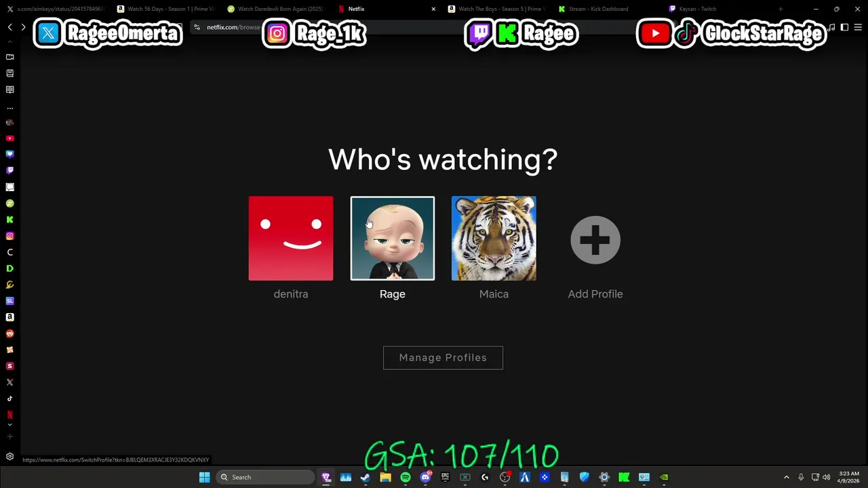
Task: Show hidden system tray icons
Action: tap(787, 477)
